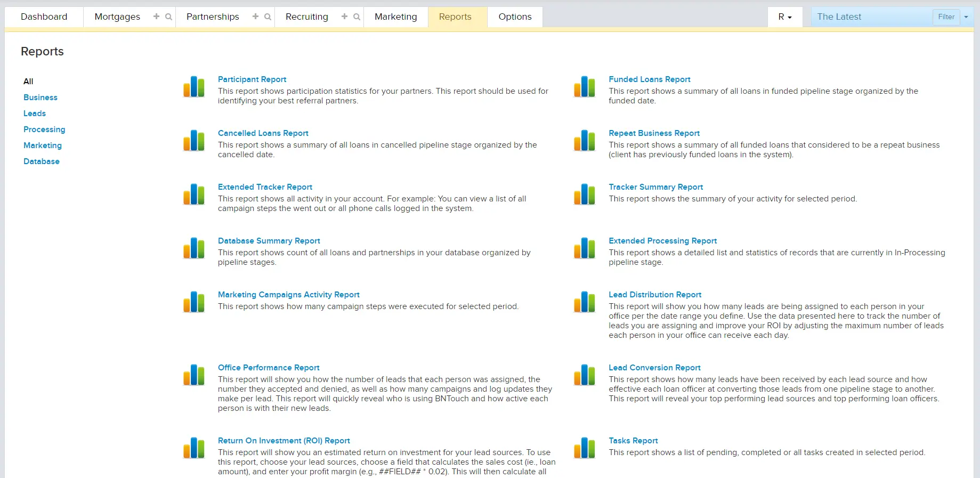Open the Tracker Summary Report link

click(656, 187)
